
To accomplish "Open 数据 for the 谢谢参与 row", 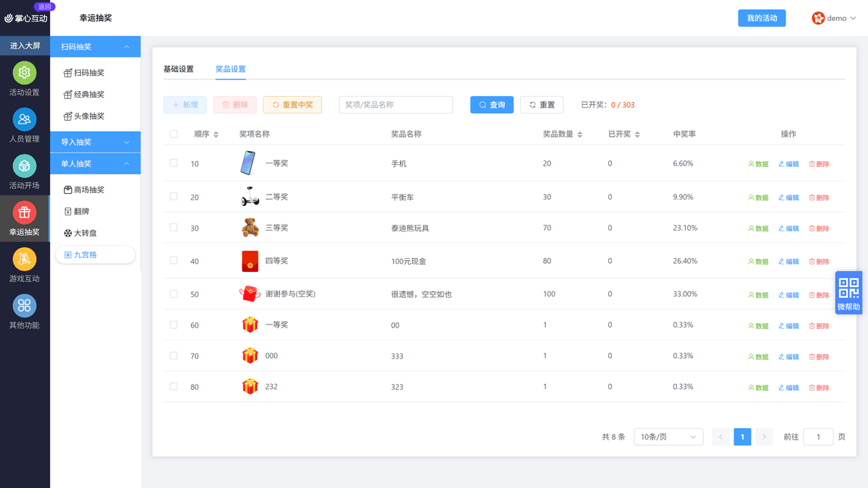I will (x=758, y=295).
